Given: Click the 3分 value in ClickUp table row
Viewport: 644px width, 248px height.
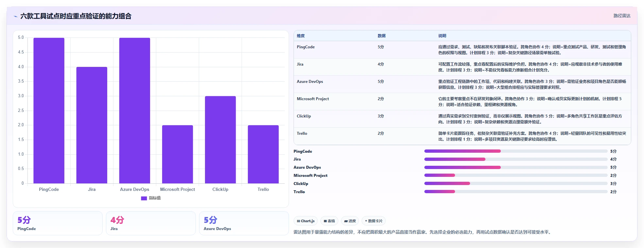Looking at the screenshot, I should coord(381,116).
